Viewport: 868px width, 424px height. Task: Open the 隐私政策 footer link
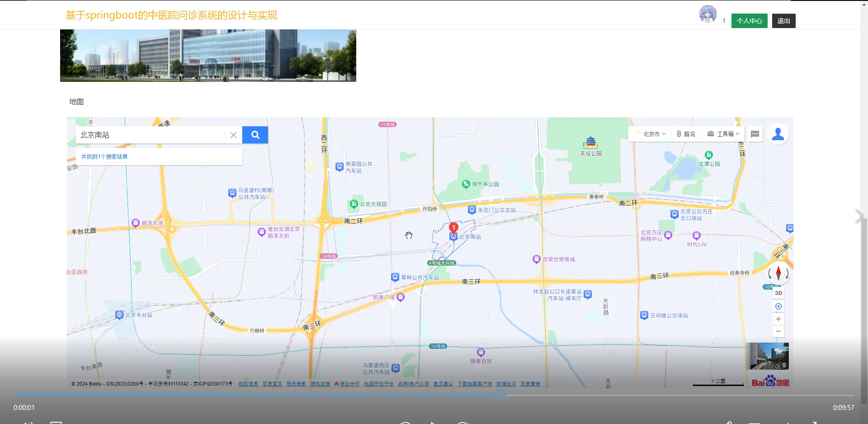320,384
